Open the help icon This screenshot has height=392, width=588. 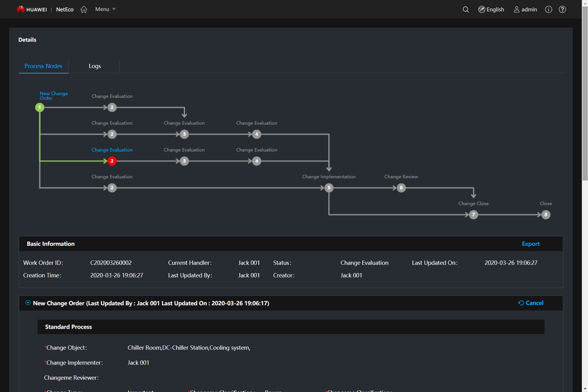click(x=562, y=10)
